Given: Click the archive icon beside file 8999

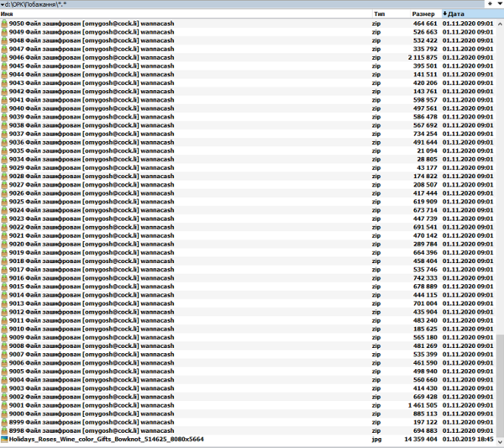Looking at the screenshot, I should pos(4,422).
